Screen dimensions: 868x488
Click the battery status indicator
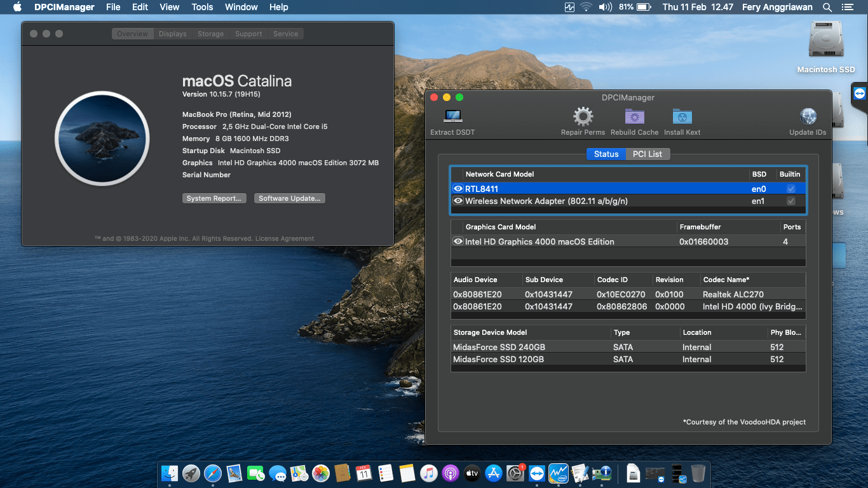coord(635,7)
